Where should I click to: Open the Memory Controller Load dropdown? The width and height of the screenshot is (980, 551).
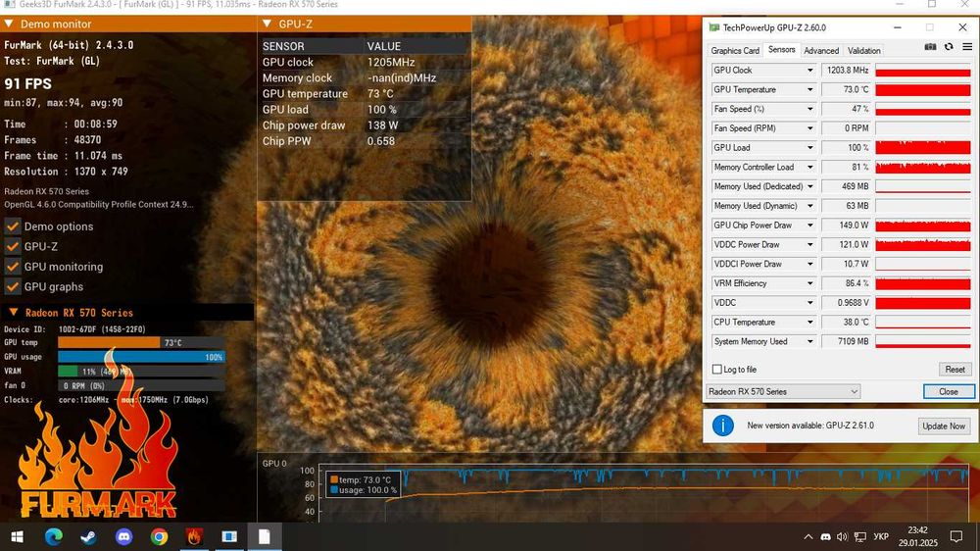(810, 167)
